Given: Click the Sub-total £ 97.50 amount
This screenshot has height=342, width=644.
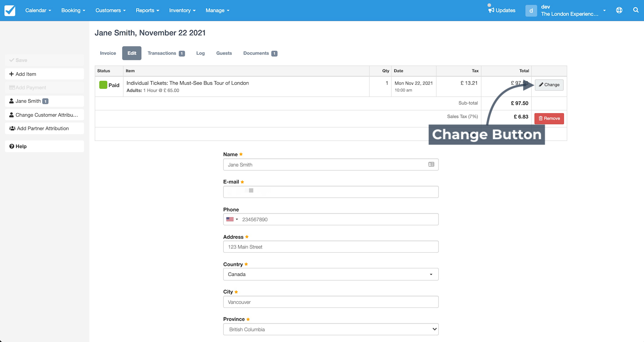Looking at the screenshot, I should click(520, 103).
